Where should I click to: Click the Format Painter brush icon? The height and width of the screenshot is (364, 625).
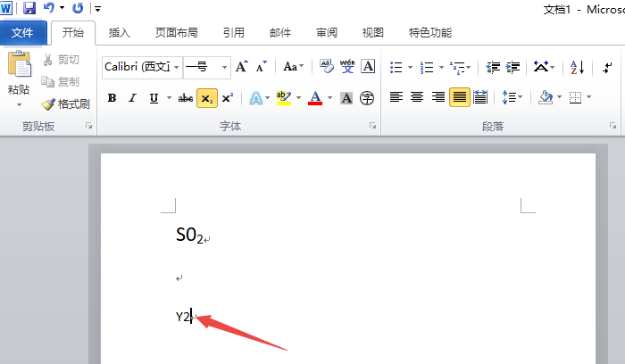tap(48, 104)
